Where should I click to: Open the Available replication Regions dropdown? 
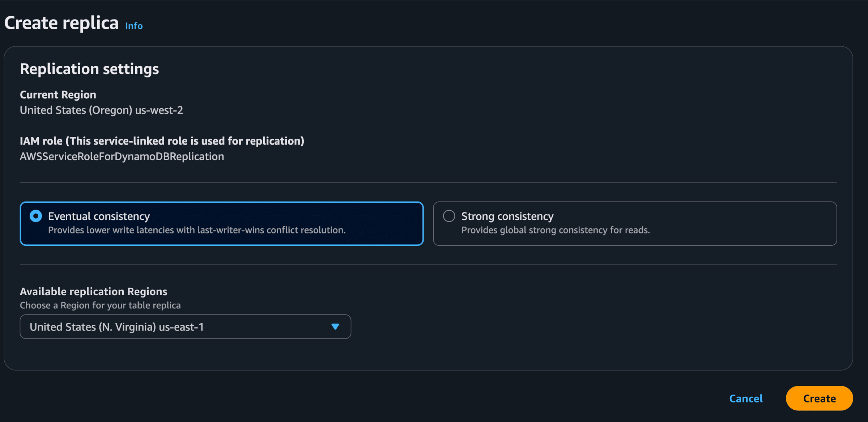pyautogui.click(x=185, y=327)
